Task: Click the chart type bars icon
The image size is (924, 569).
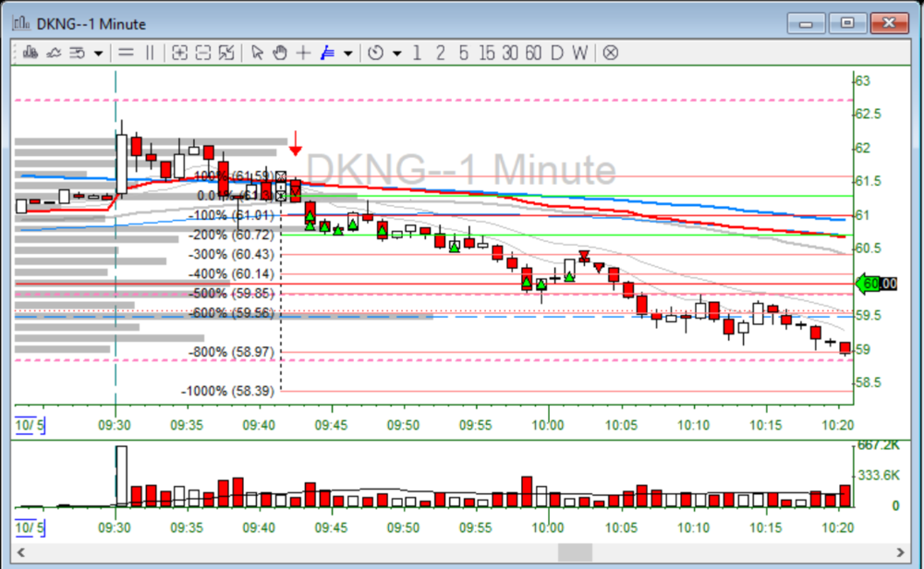Action: 30,53
